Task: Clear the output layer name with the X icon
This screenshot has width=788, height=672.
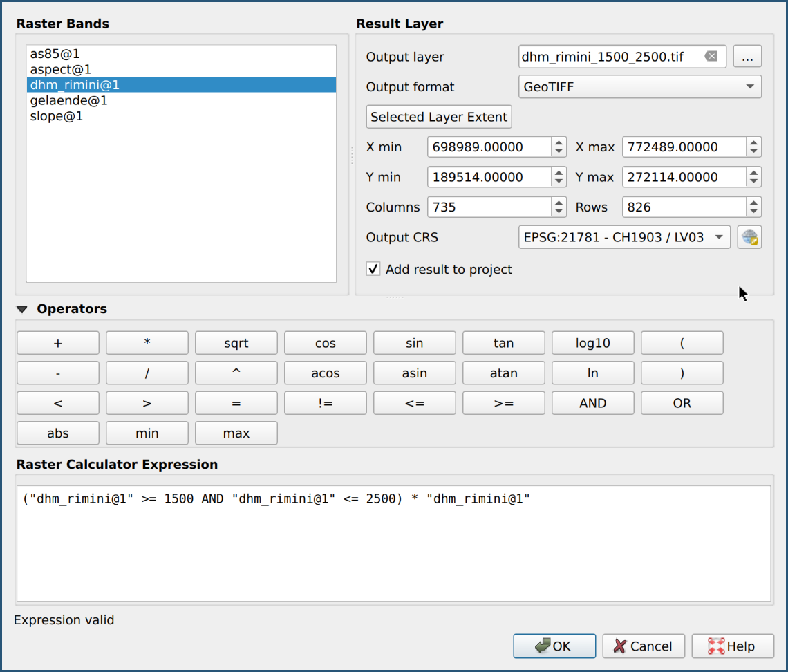Action: [711, 57]
